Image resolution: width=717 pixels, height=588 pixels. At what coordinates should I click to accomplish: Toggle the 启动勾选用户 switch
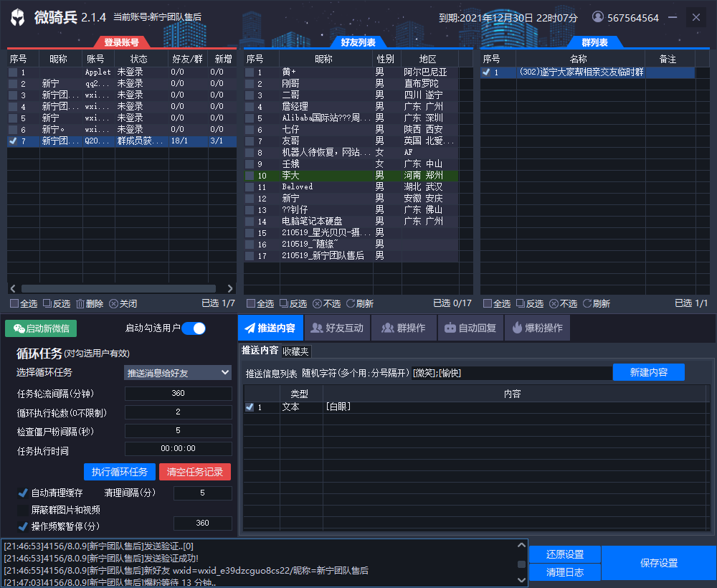point(194,328)
